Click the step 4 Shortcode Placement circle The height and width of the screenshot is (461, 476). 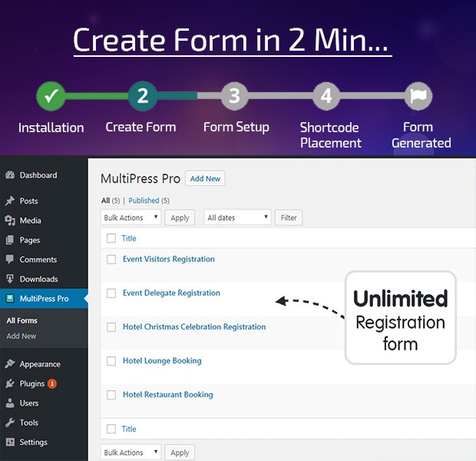pos(326,96)
